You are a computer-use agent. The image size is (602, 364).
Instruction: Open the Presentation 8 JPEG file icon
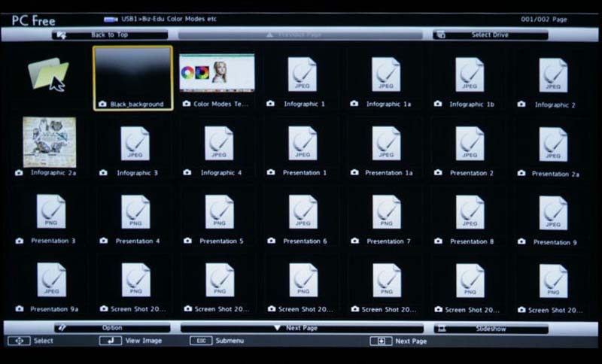coord(470,212)
